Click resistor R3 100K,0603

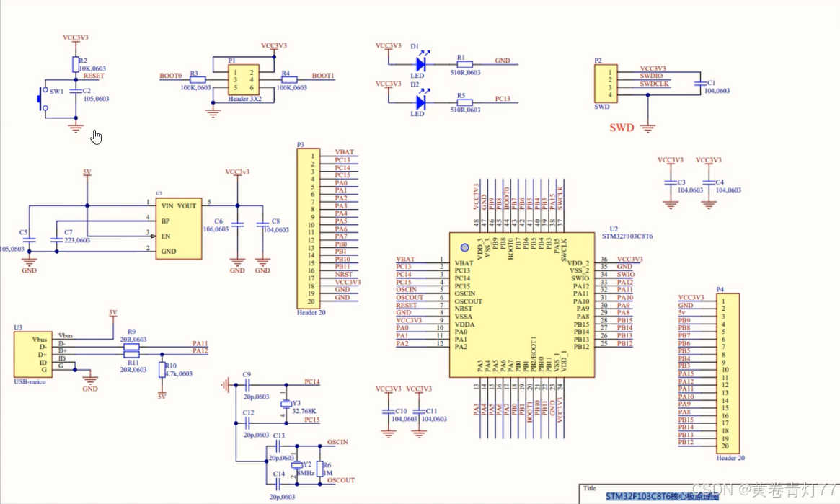pyautogui.click(x=198, y=80)
